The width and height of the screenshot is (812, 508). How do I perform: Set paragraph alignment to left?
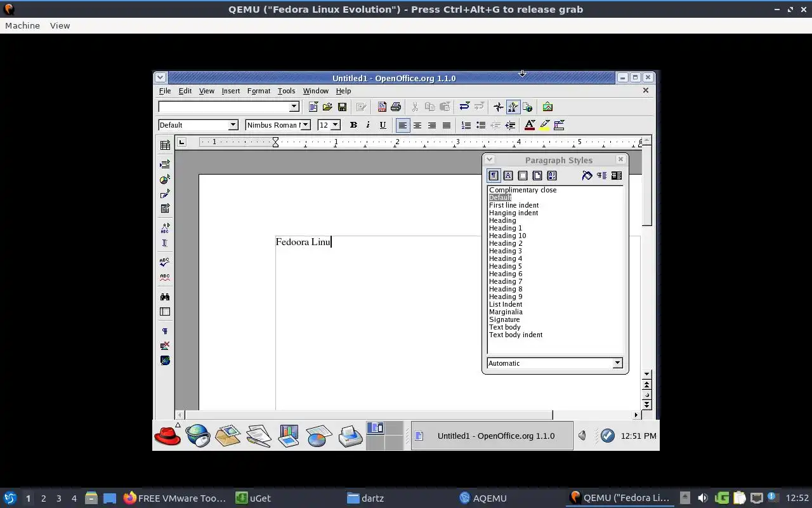click(403, 125)
